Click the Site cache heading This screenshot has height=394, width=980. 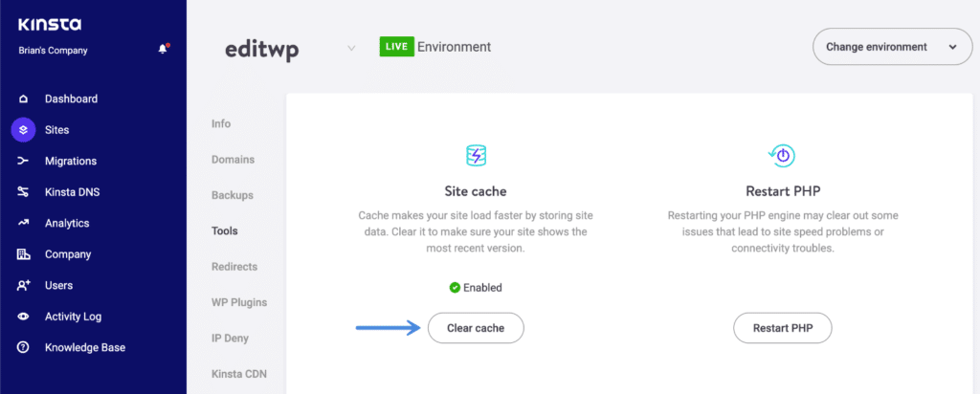(476, 190)
